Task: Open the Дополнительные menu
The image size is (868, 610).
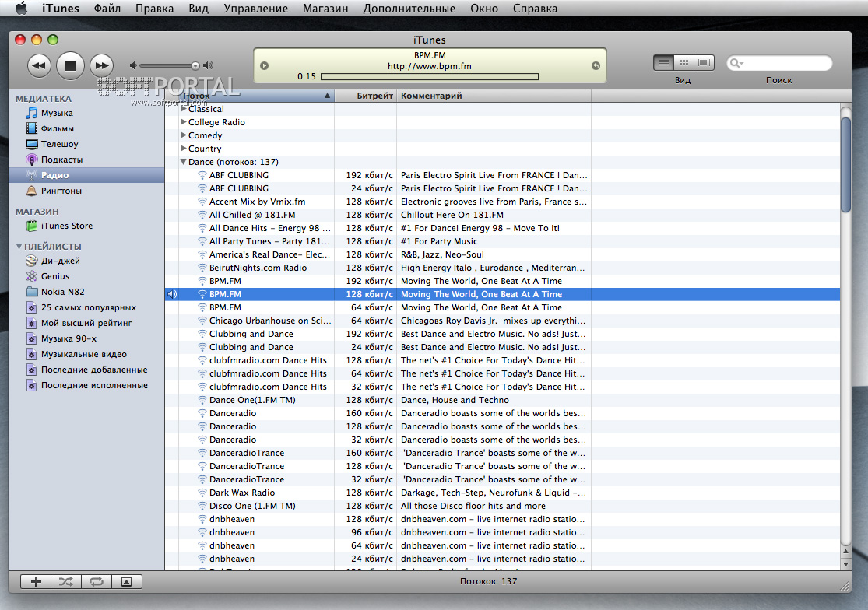Action: point(409,9)
